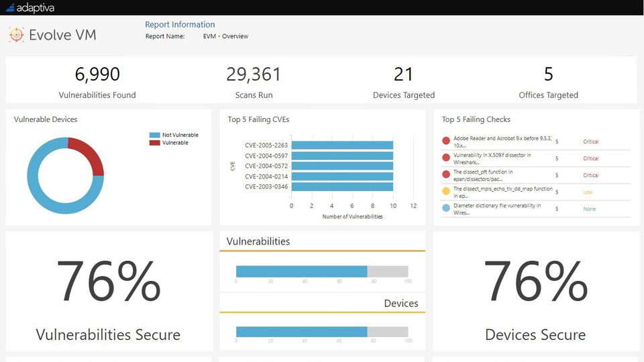The image size is (644, 362).
Task: Click the CVE-2004-0214 bar
Action: click(342, 176)
